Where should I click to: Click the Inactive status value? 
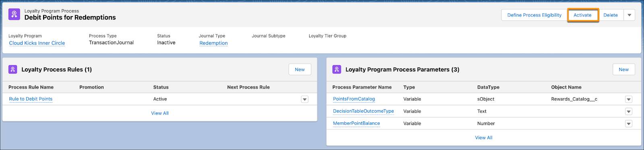click(x=166, y=43)
